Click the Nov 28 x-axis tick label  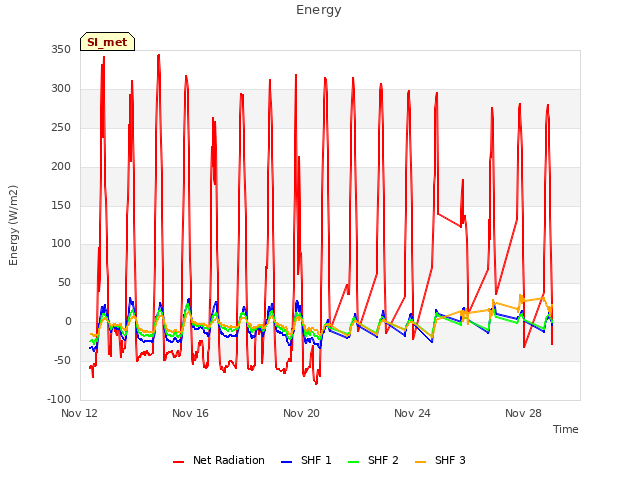coord(523,413)
